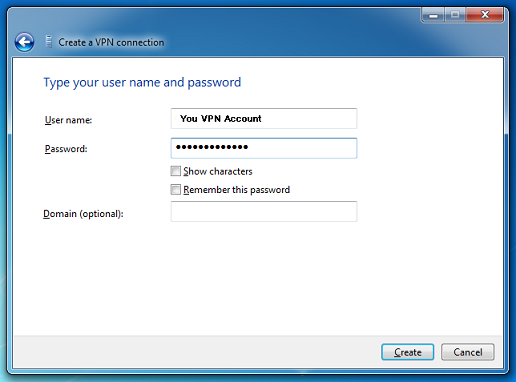The image size is (516, 382).
Task: Focus the Password input field
Action: (x=264, y=148)
